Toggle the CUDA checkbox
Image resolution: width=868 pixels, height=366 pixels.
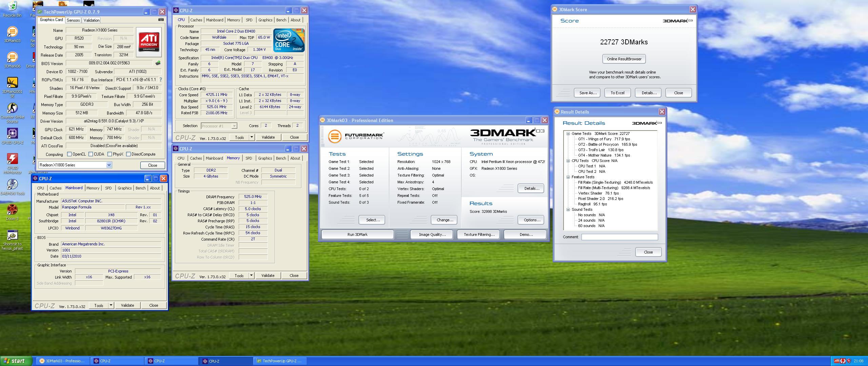coord(91,154)
